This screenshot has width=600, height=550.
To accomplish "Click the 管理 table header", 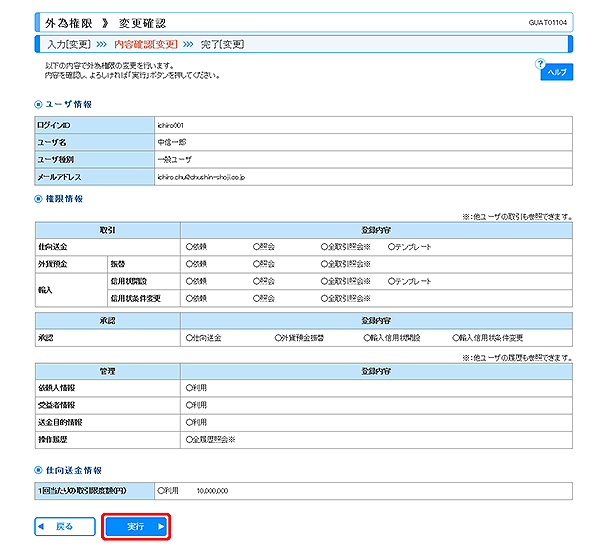I will tap(108, 372).
